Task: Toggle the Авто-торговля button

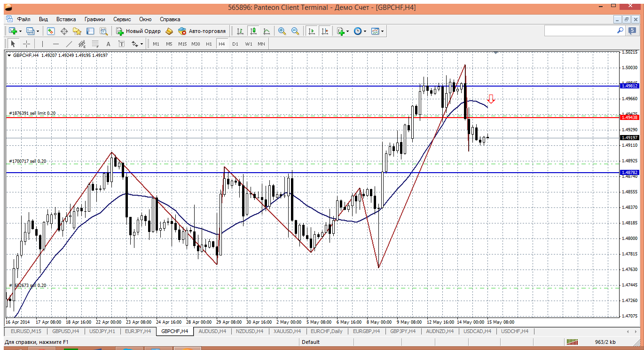Action: 202,31
